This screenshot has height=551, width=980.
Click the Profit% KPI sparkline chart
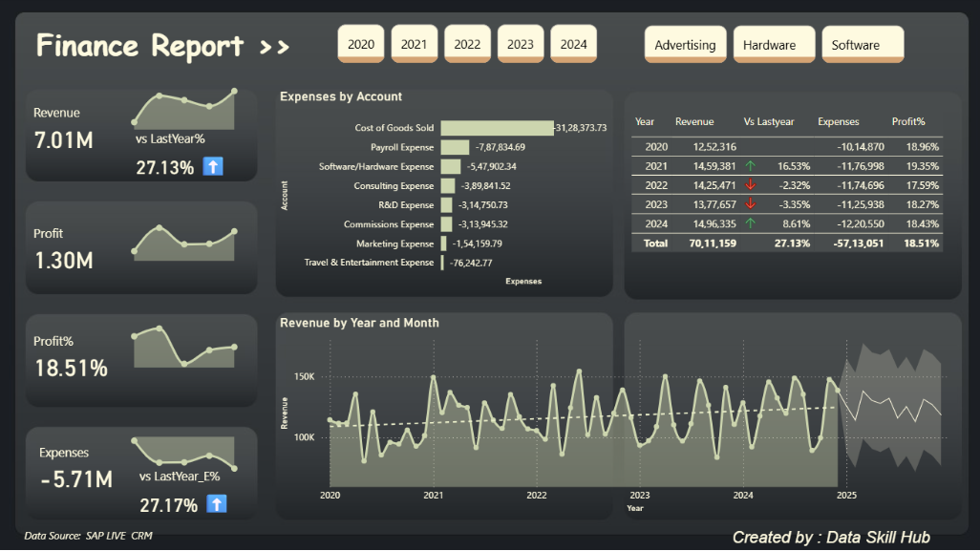pos(184,347)
